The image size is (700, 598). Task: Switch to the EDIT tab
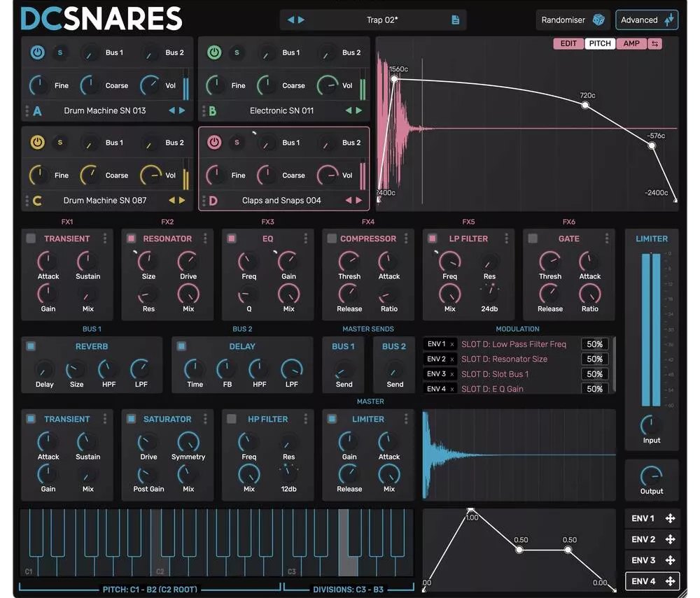568,43
